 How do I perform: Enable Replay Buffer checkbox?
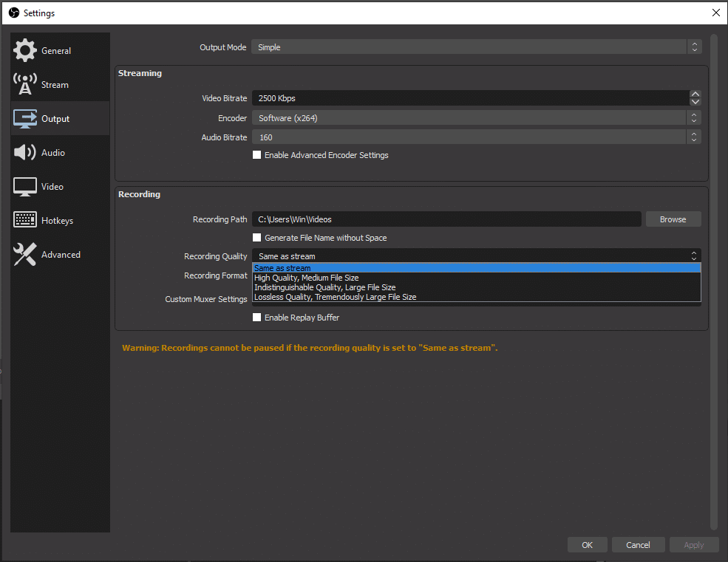[256, 318]
